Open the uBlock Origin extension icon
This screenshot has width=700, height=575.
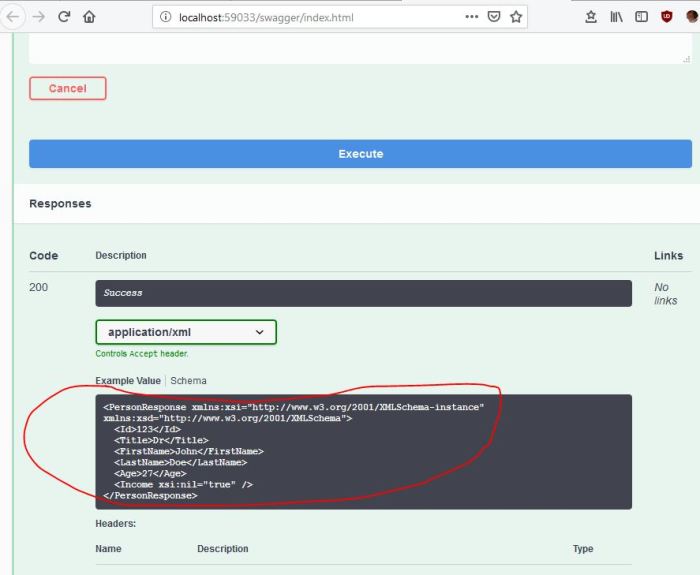pyautogui.click(x=667, y=17)
